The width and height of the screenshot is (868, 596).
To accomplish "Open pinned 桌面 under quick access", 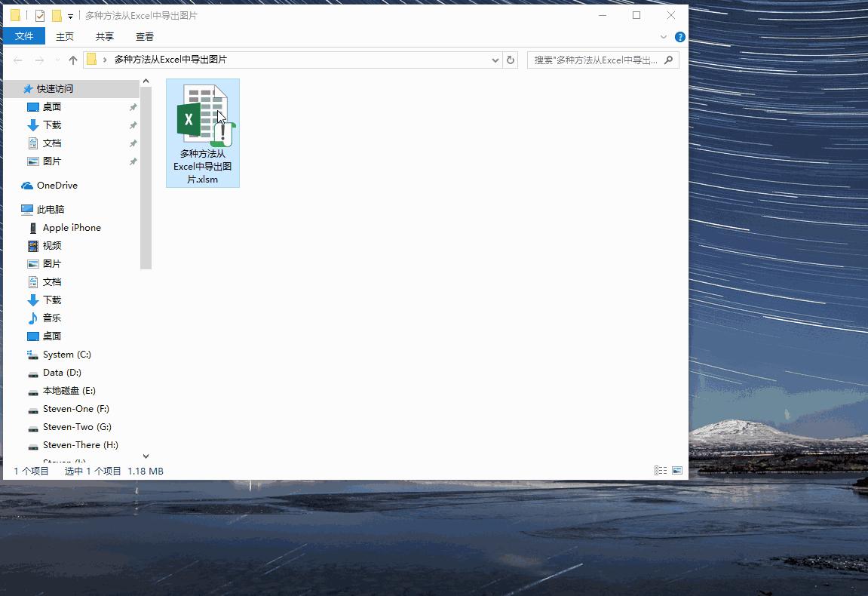I will pos(52,107).
